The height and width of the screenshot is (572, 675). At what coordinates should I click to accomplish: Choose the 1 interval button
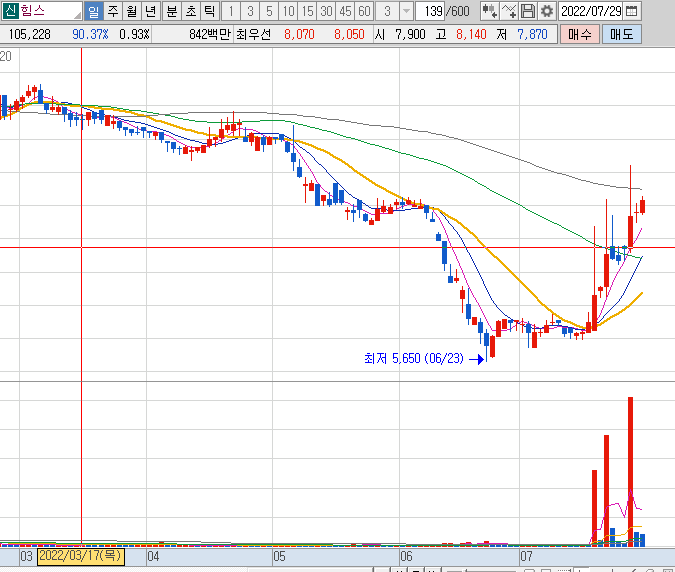point(231,11)
